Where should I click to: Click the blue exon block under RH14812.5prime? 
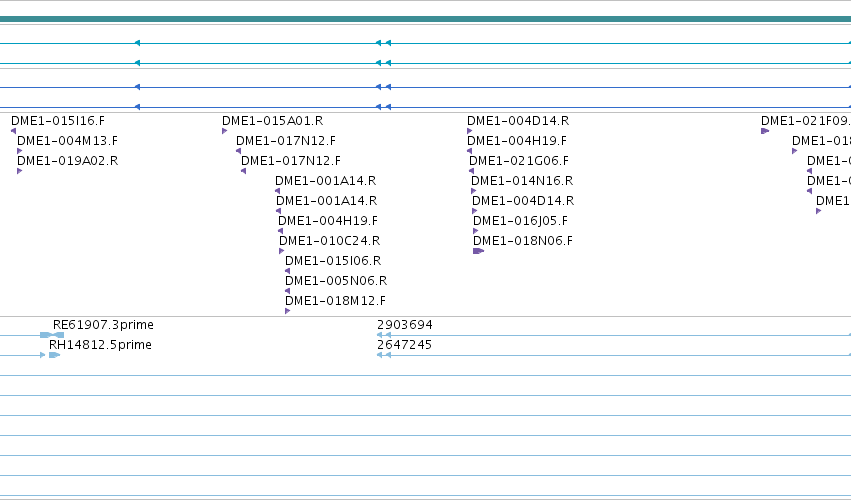[x=54, y=355]
